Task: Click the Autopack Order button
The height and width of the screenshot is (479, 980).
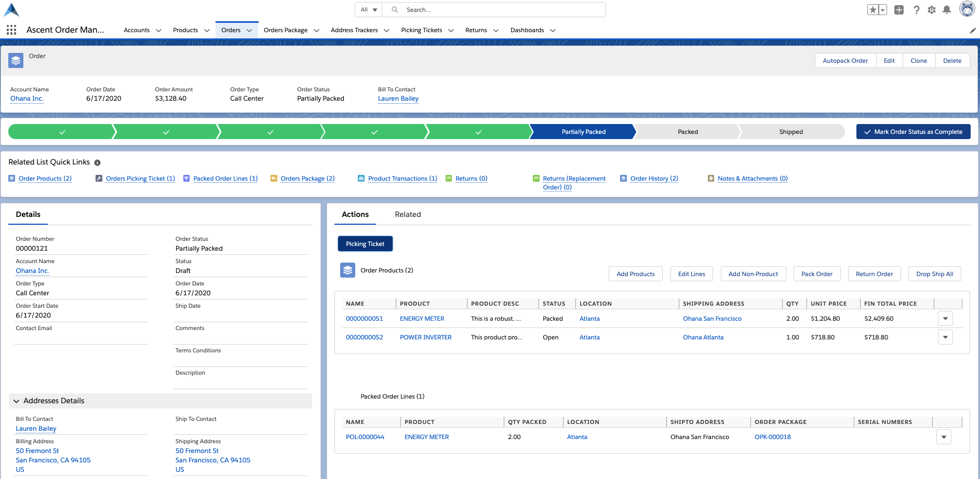Action: click(x=845, y=61)
